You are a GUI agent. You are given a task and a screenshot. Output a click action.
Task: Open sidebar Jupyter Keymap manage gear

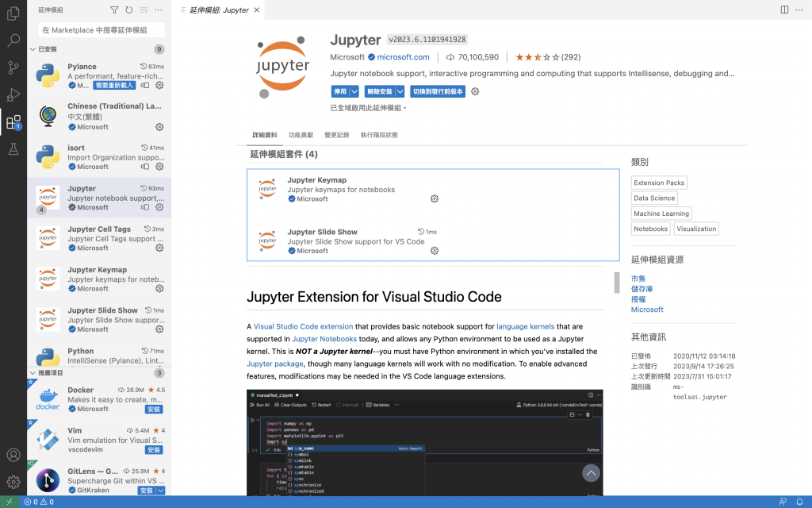click(x=159, y=288)
